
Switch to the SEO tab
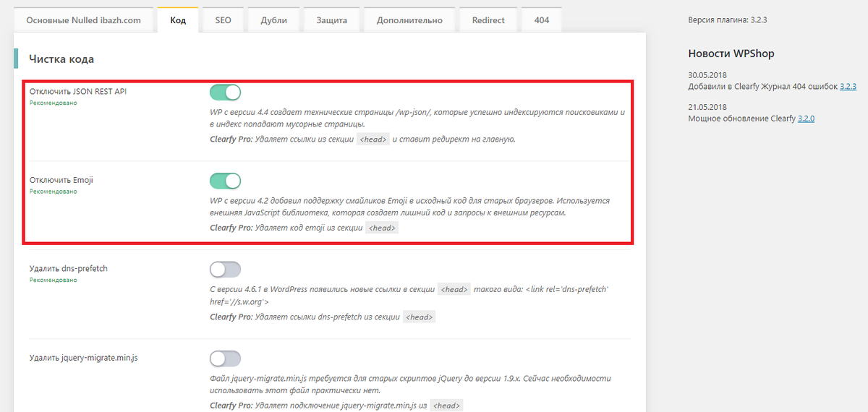(223, 20)
